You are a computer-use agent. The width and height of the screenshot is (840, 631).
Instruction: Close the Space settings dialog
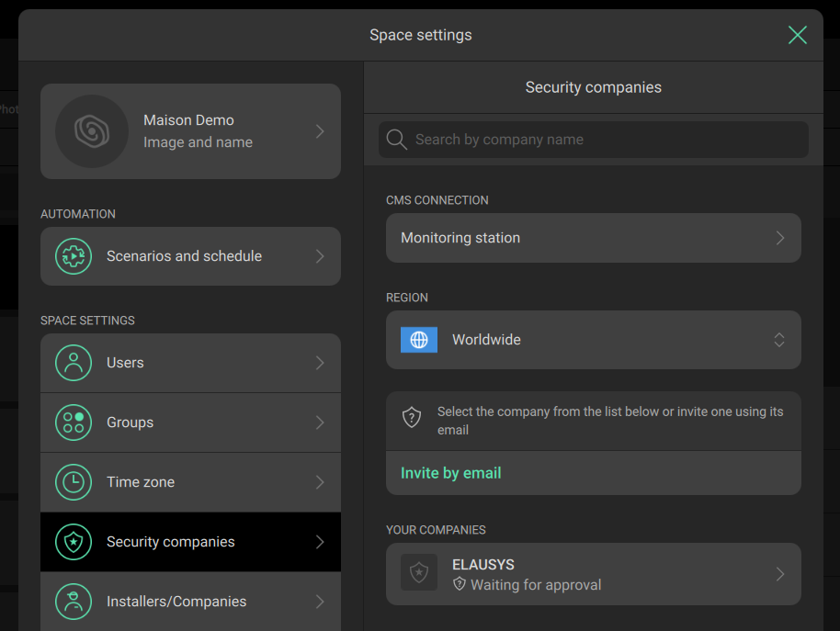[x=797, y=35]
